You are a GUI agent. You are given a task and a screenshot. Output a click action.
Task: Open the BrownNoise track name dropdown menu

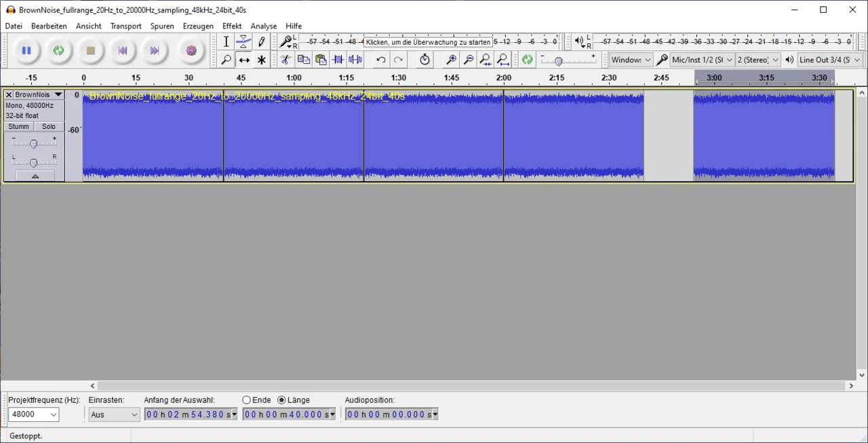[x=58, y=95]
